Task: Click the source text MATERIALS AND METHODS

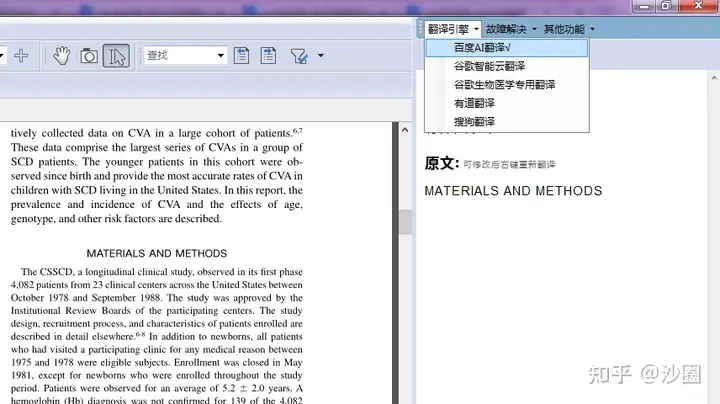Action: [x=513, y=191]
